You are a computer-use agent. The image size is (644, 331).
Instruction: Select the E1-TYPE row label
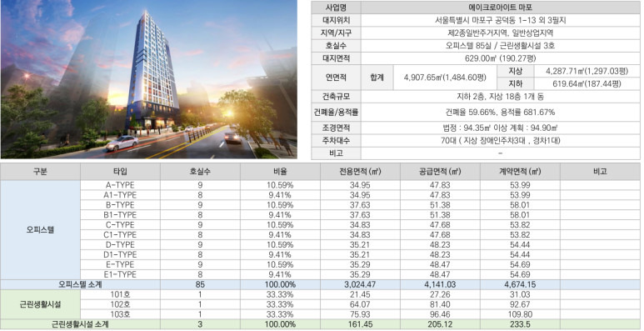(x=120, y=274)
